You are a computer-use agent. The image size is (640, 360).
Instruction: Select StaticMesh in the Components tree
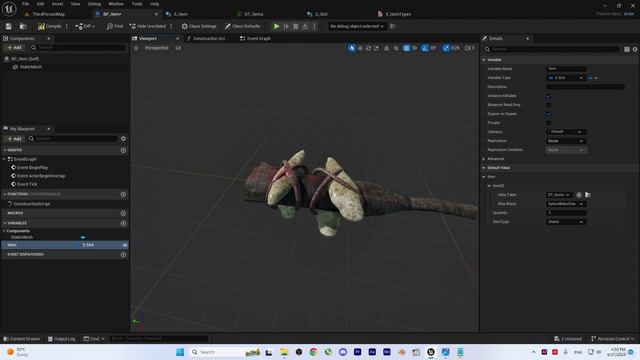[x=31, y=67]
